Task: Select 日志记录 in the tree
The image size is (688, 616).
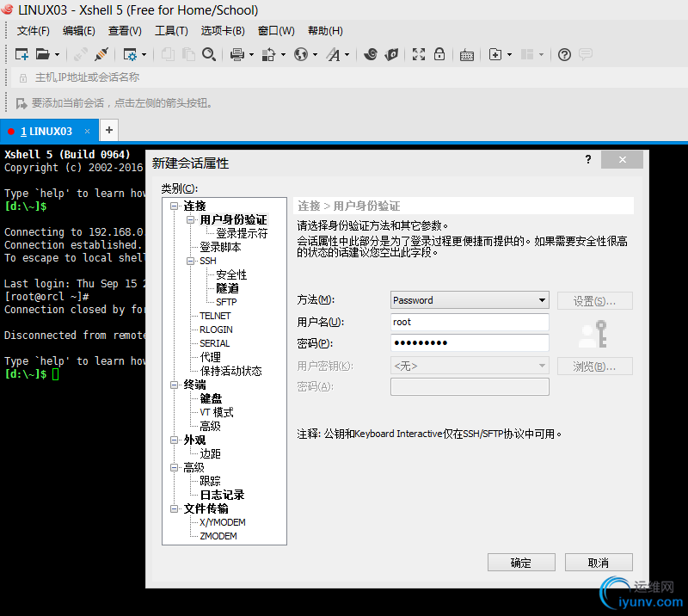Action: pos(222,495)
